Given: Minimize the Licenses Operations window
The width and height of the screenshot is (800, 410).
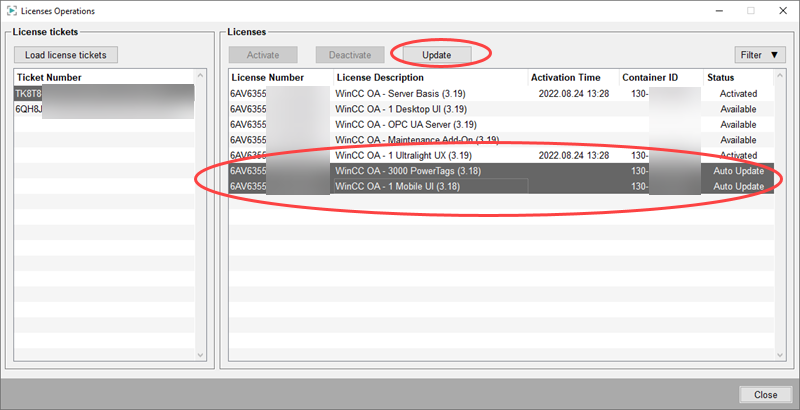Looking at the screenshot, I should (719, 11).
